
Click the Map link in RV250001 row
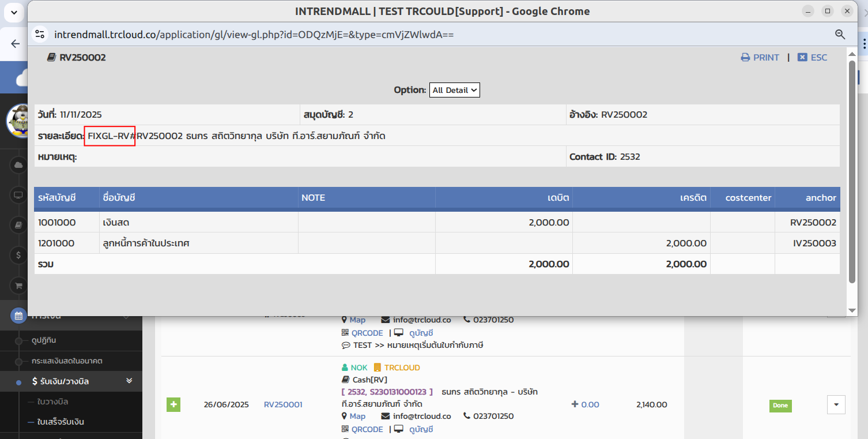[x=357, y=416]
